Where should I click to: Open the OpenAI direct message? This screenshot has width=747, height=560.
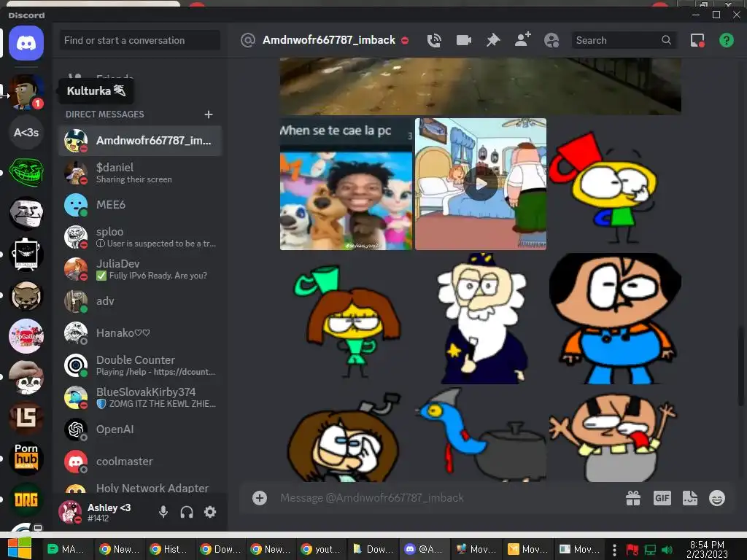tap(140, 429)
